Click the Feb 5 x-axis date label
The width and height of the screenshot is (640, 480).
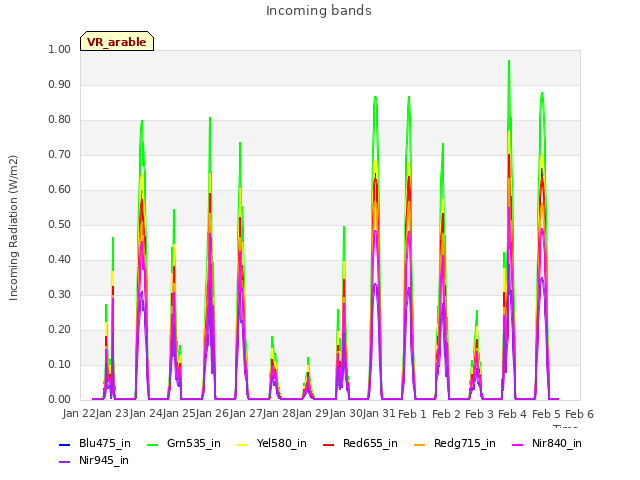(x=546, y=414)
